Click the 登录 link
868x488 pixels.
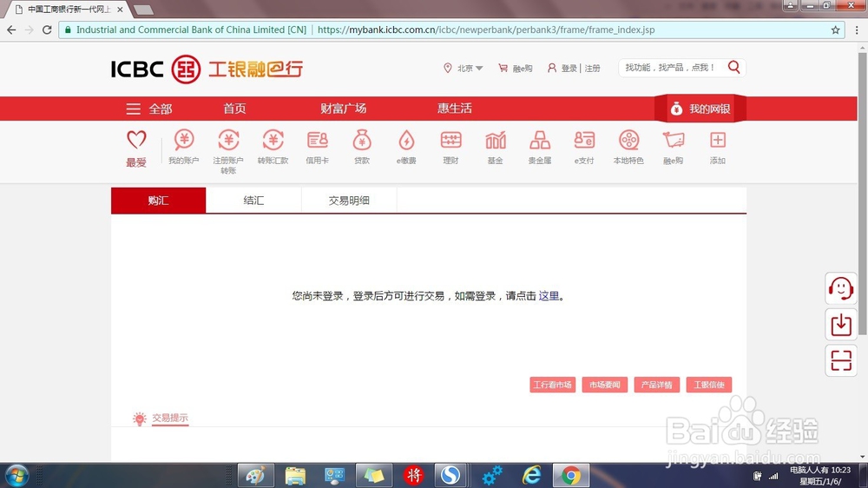569,68
